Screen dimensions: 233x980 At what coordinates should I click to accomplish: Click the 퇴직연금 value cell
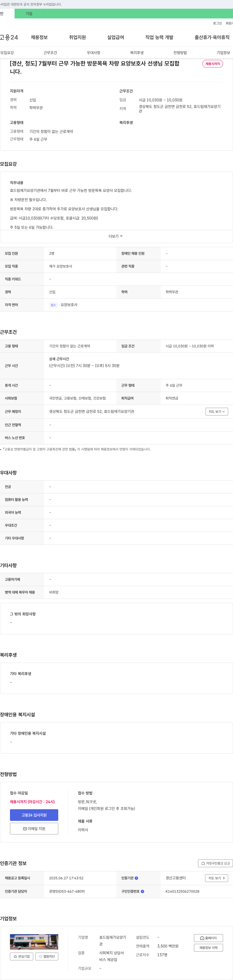coord(172,398)
